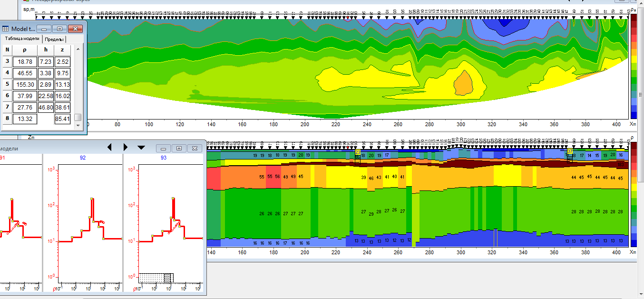Select resistivity cell 27.76 in row 7
The width and height of the screenshot is (644, 299).
click(24, 108)
